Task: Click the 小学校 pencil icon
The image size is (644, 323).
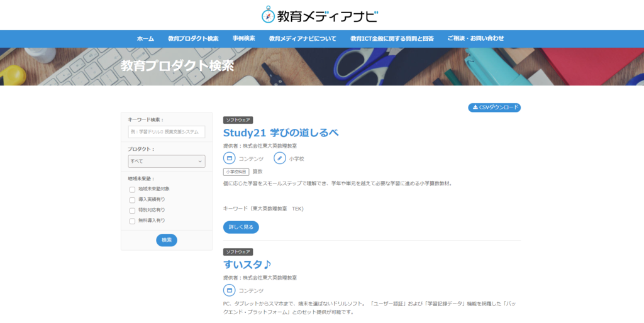Action: (280, 158)
